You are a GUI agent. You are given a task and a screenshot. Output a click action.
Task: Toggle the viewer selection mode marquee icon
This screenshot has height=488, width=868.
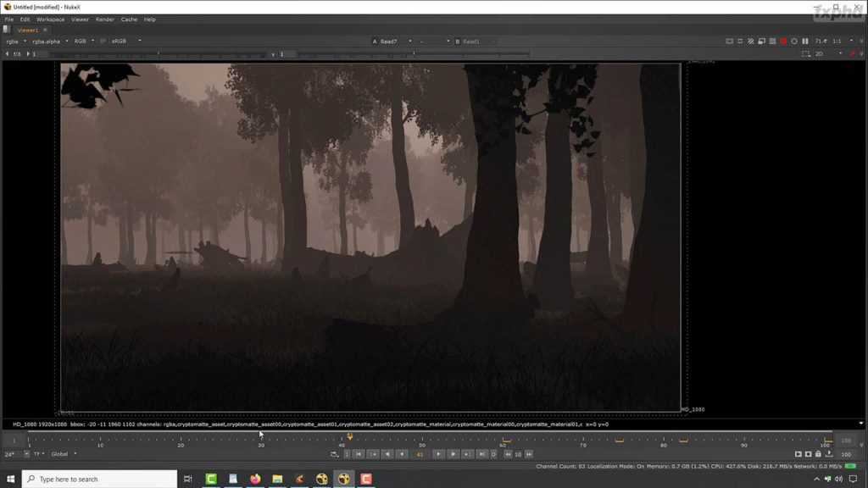coord(806,54)
